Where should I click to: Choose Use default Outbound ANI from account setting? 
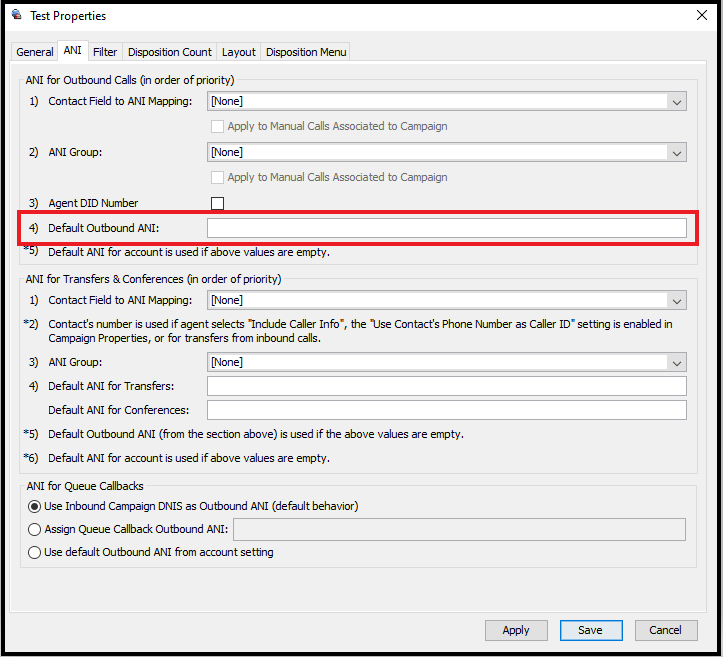pyautogui.click(x=34, y=552)
